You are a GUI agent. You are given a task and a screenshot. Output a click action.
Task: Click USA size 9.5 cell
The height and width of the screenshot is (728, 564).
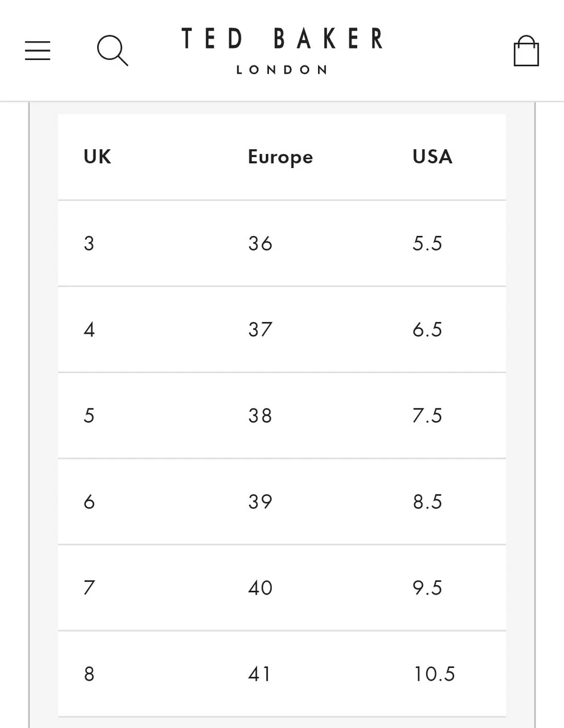click(x=427, y=588)
